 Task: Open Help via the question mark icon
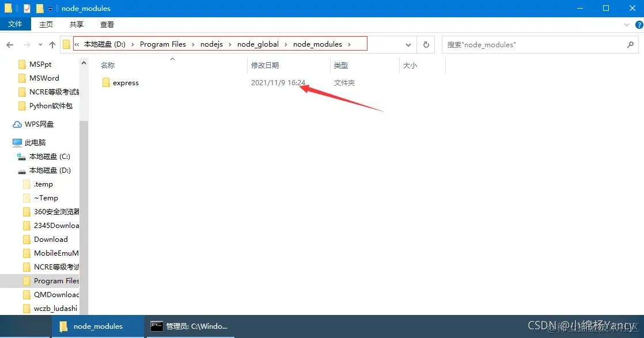639,25
